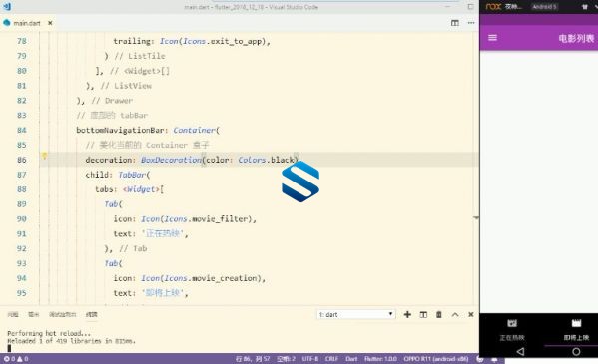This screenshot has height=364, width=598.
Task: Split the terminal panel
Action: [423, 314]
